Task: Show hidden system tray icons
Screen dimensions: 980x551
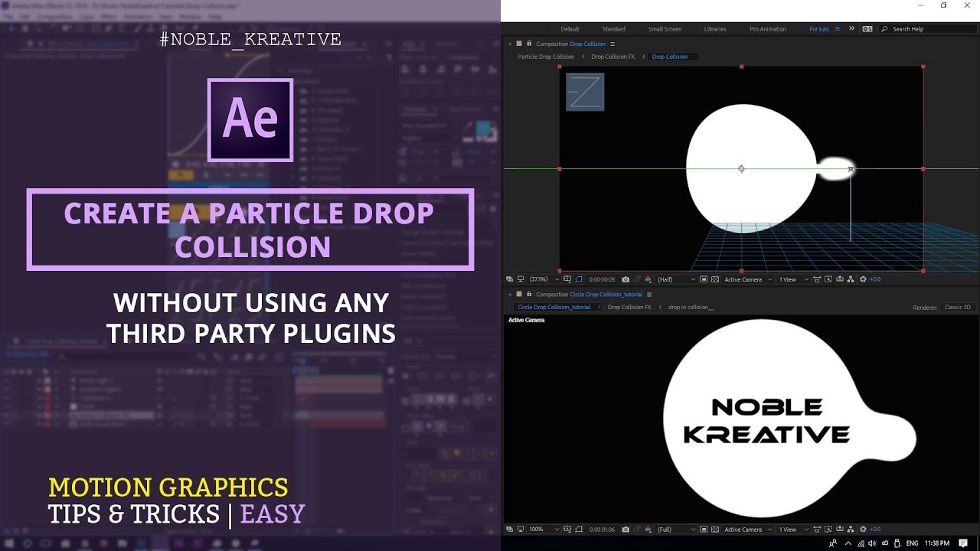Action: click(x=848, y=543)
